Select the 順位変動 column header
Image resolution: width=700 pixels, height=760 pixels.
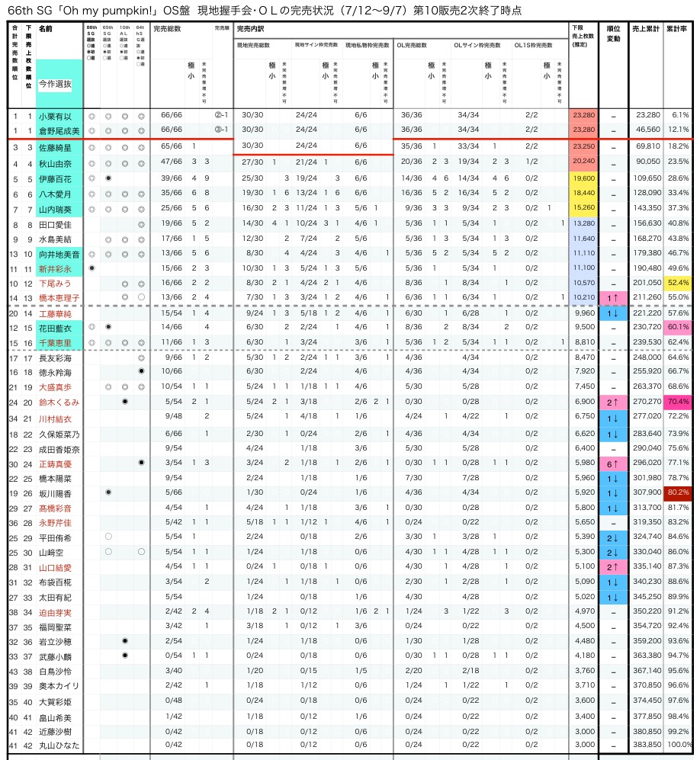(612, 33)
